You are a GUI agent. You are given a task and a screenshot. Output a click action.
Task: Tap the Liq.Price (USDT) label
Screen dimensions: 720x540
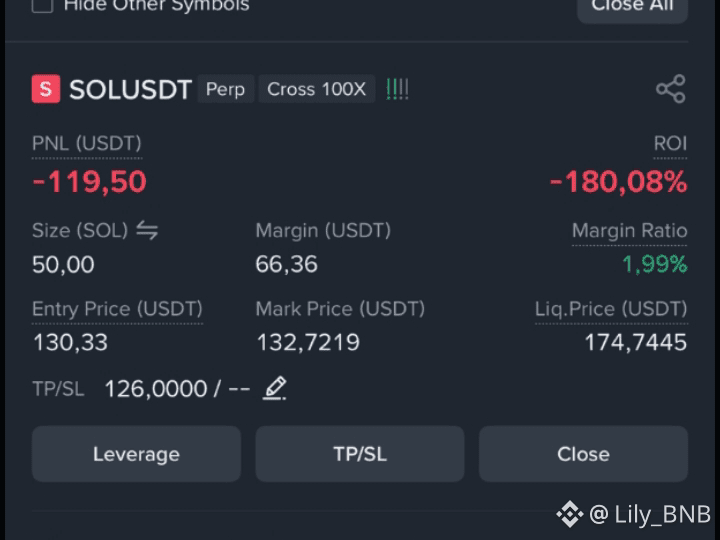click(611, 309)
